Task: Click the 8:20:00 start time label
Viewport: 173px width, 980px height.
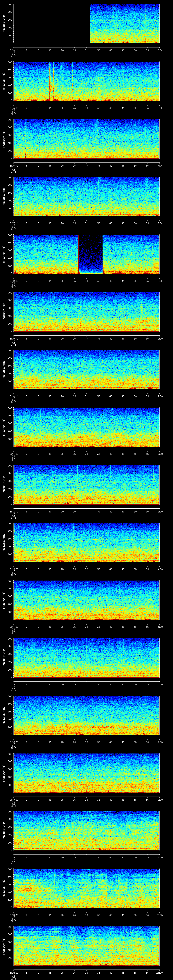Action: click(14, 972)
